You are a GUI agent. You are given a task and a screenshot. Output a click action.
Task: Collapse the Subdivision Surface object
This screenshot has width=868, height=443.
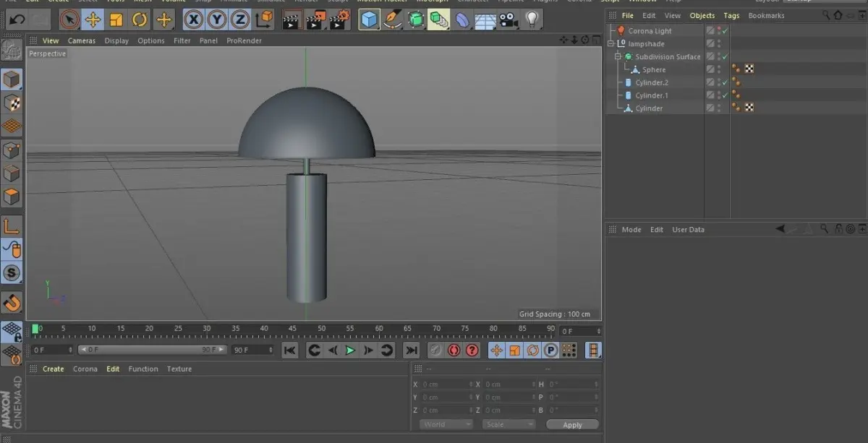(x=618, y=56)
